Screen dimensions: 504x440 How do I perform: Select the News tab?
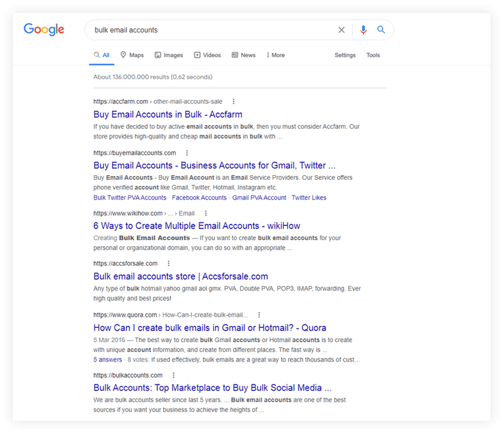click(x=243, y=55)
